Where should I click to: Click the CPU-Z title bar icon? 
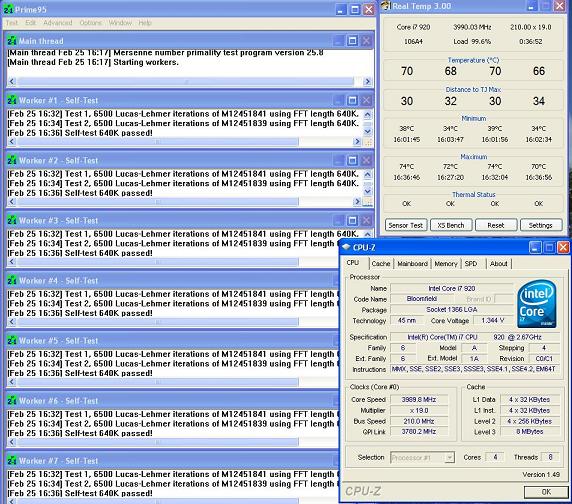pos(346,247)
